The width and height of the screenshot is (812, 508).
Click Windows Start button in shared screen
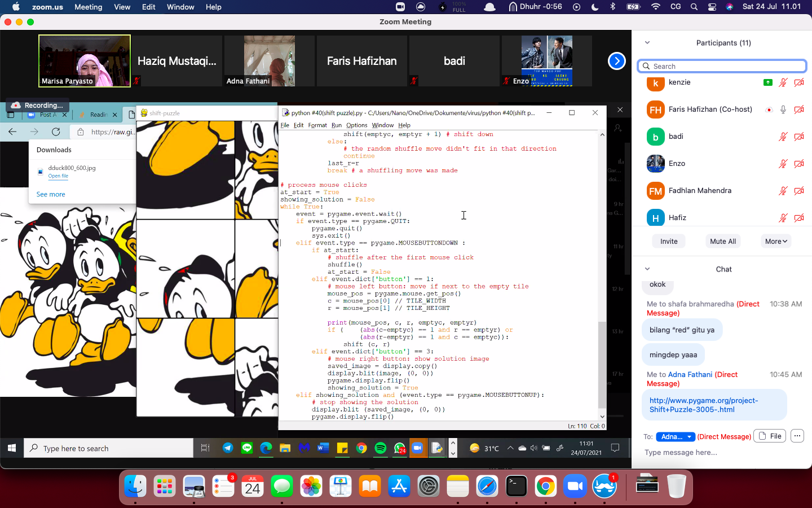coord(12,448)
